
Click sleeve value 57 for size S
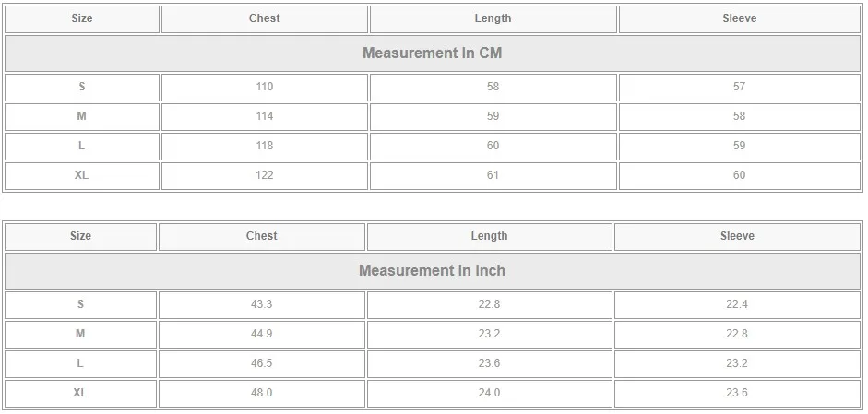point(740,87)
